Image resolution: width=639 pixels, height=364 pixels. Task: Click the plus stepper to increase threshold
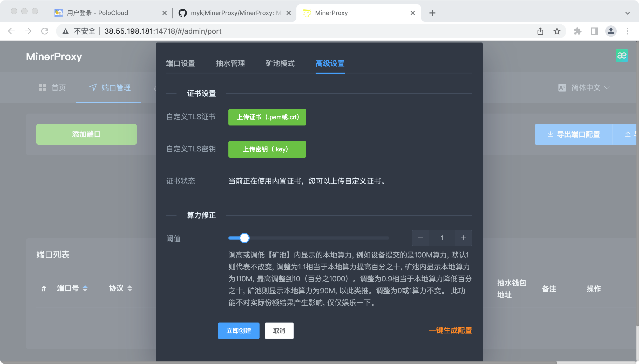click(x=464, y=238)
